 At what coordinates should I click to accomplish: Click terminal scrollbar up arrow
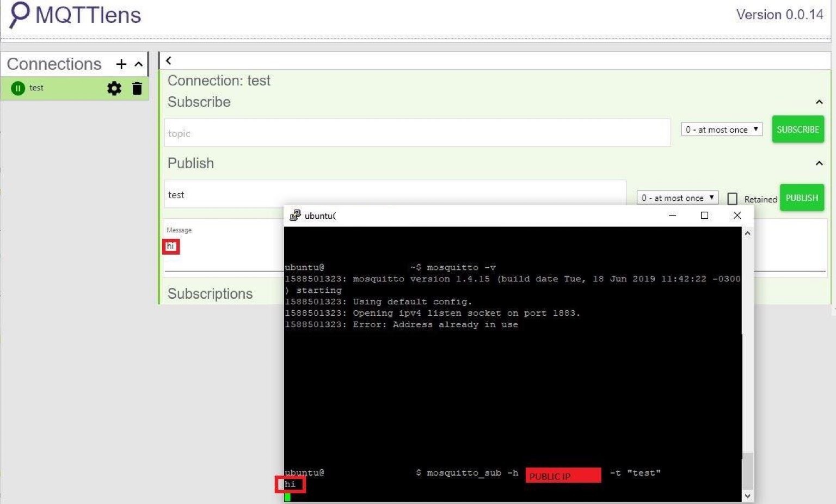747,233
